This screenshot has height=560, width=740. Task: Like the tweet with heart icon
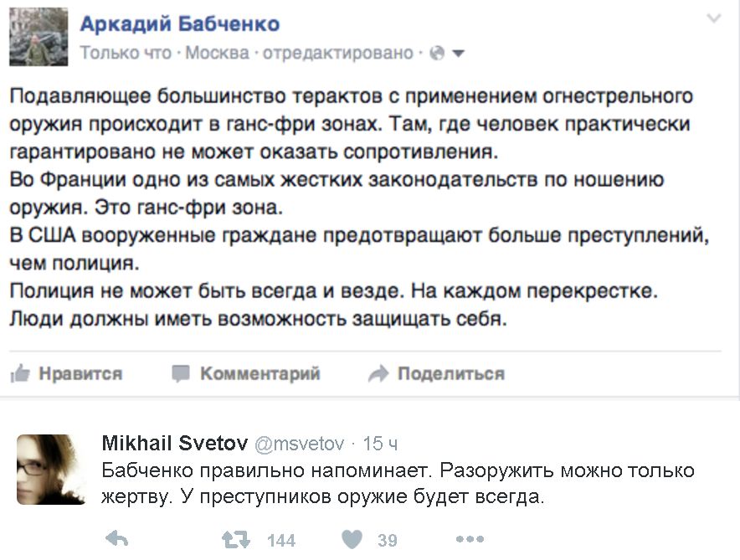point(352,540)
